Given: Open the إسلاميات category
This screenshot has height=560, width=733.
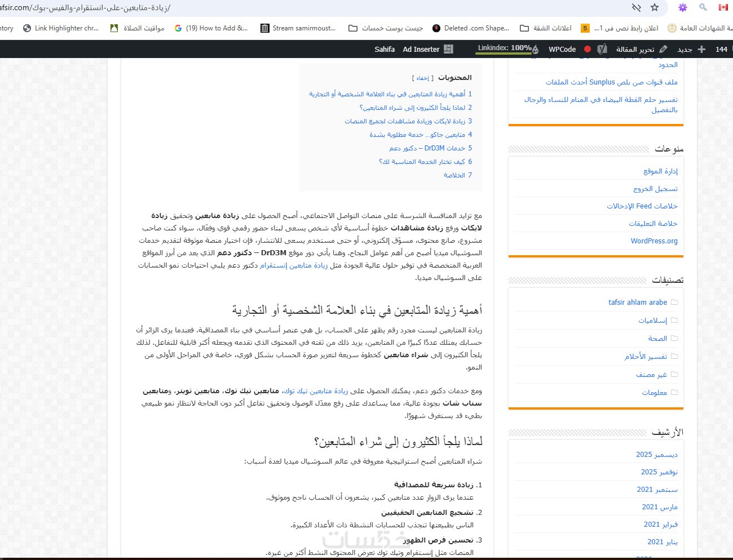Looking at the screenshot, I should 652,321.
